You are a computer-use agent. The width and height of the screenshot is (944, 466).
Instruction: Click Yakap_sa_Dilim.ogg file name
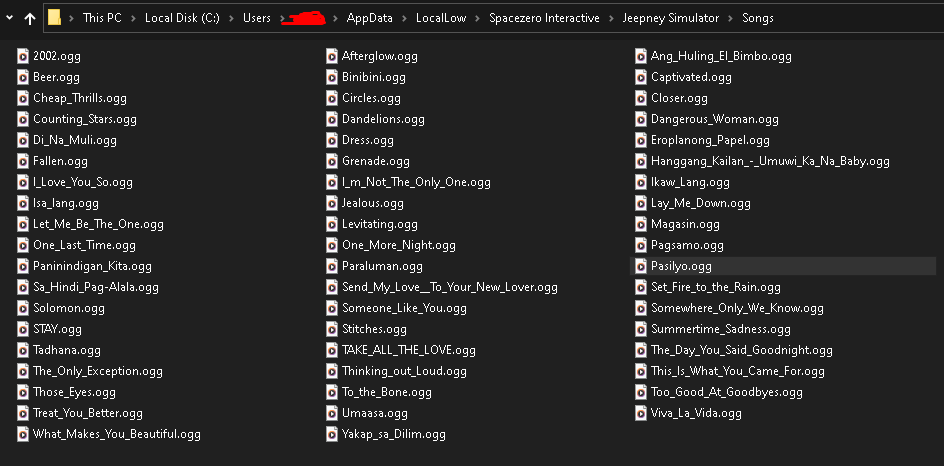394,434
